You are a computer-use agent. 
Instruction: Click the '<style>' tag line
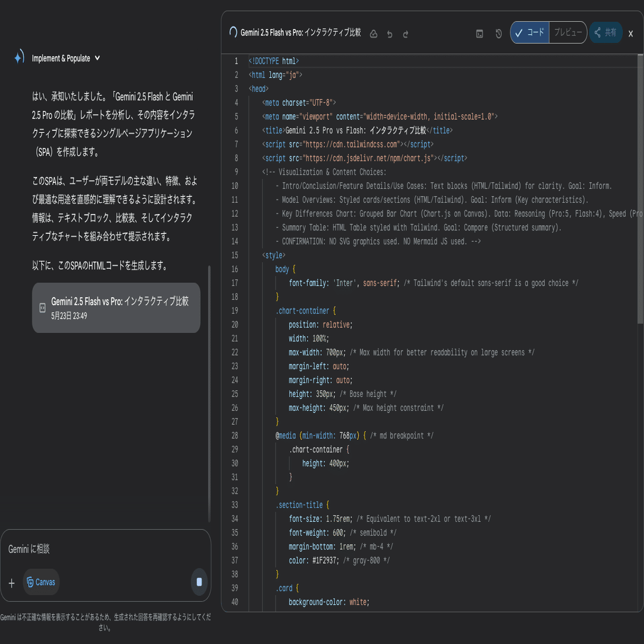point(273,256)
